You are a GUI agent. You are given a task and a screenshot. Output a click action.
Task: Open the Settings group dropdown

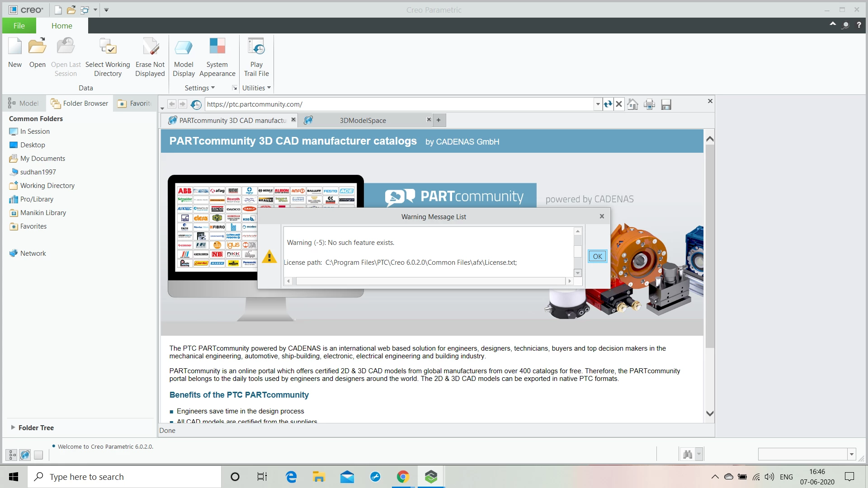199,88
